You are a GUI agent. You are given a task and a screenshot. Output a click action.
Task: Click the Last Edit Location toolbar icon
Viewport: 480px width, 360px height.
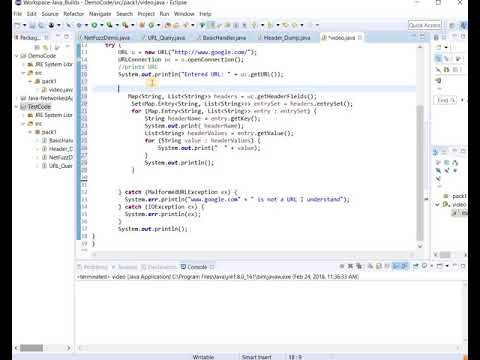click(x=285, y=25)
